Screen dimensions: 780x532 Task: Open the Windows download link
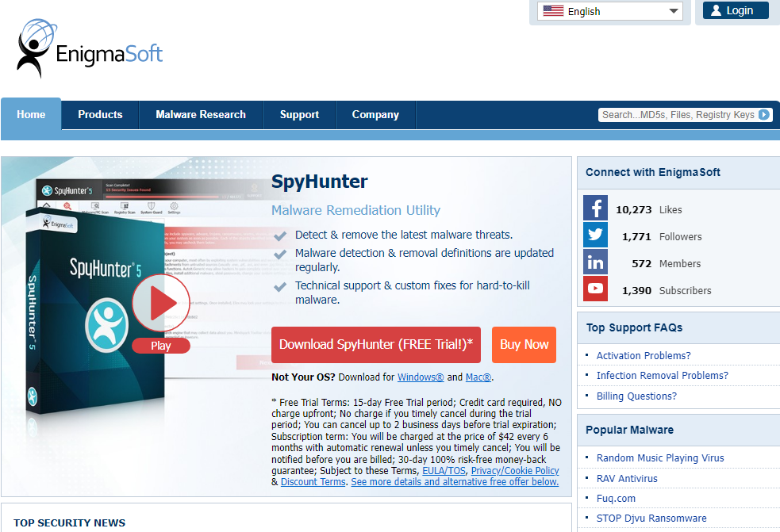tap(421, 377)
